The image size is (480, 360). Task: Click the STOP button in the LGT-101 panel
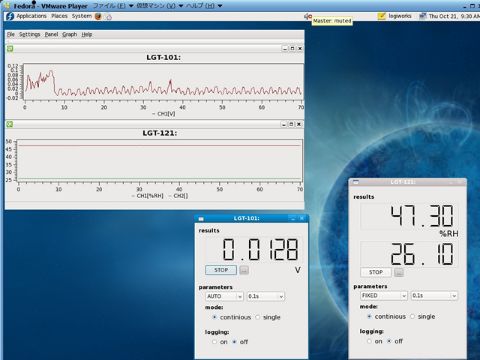[x=221, y=270]
